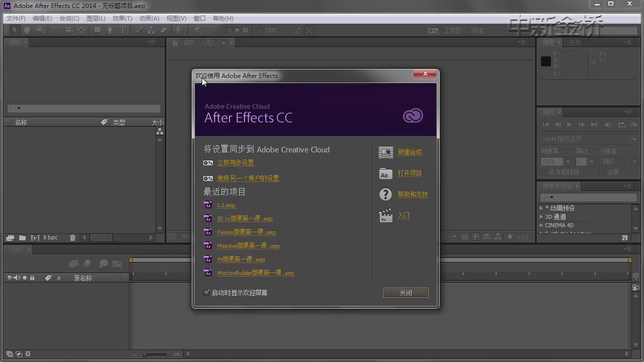
Task: Click the black color swatch in Info panel
Action: click(546, 61)
